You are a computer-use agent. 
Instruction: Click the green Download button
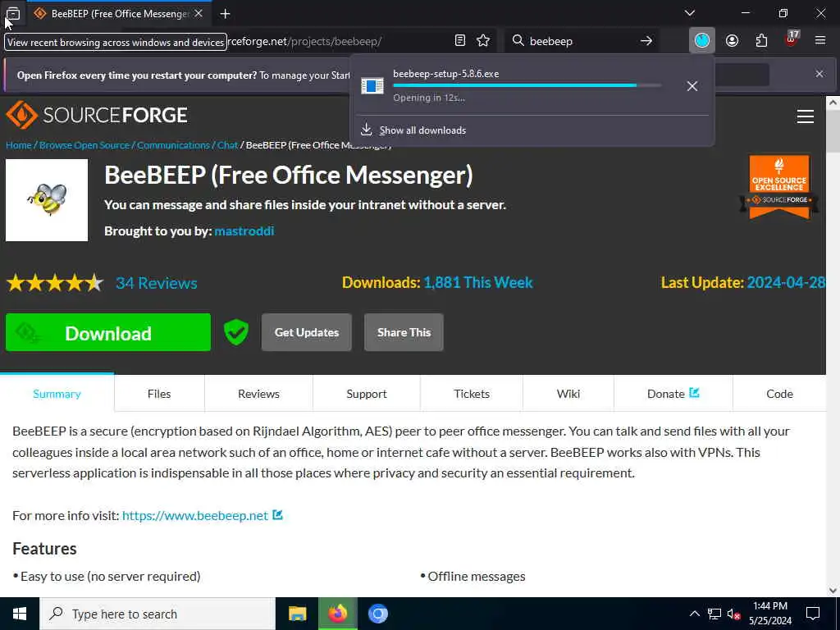pyautogui.click(x=108, y=333)
